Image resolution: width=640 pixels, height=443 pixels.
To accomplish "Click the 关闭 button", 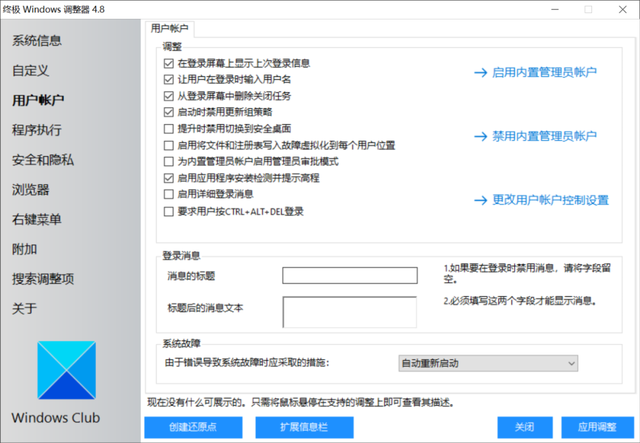I will [x=525, y=427].
